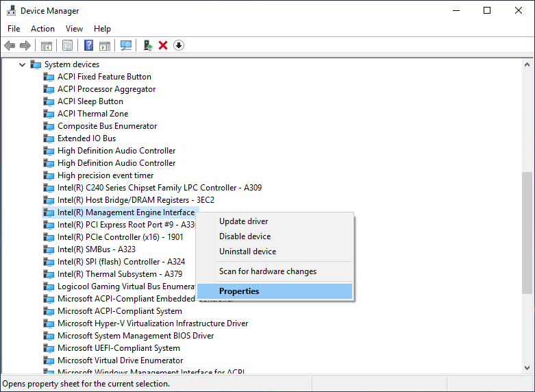Click icon beside ACPI Sleep Button

49,101
